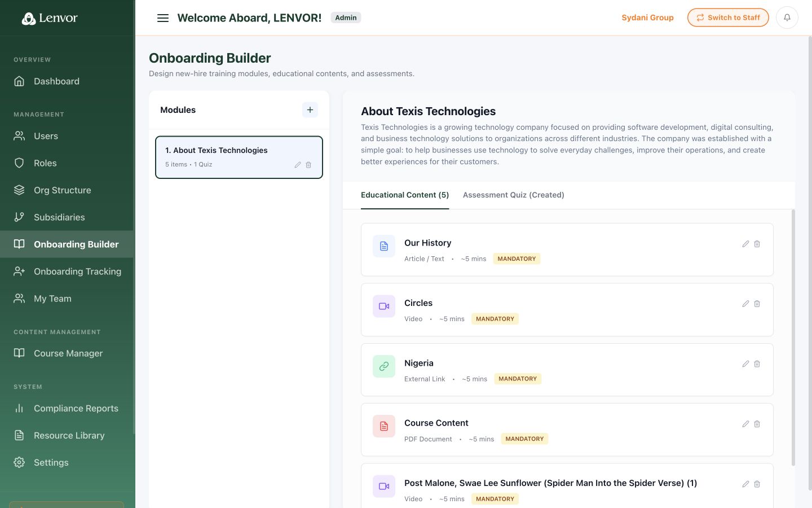The width and height of the screenshot is (812, 508).
Task: Add a new module with plus icon
Action: [x=310, y=110]
